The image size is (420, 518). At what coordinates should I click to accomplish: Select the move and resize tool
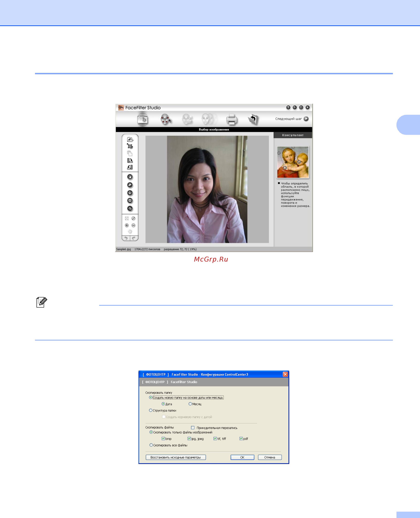130,146
